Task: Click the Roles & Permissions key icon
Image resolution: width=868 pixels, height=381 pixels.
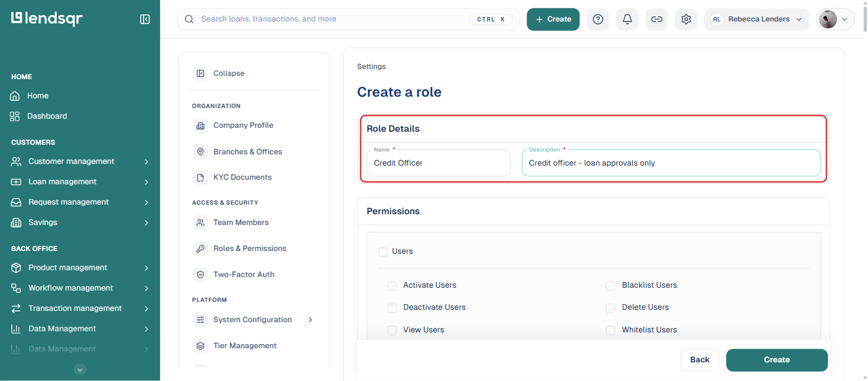Action: point(200,249)
